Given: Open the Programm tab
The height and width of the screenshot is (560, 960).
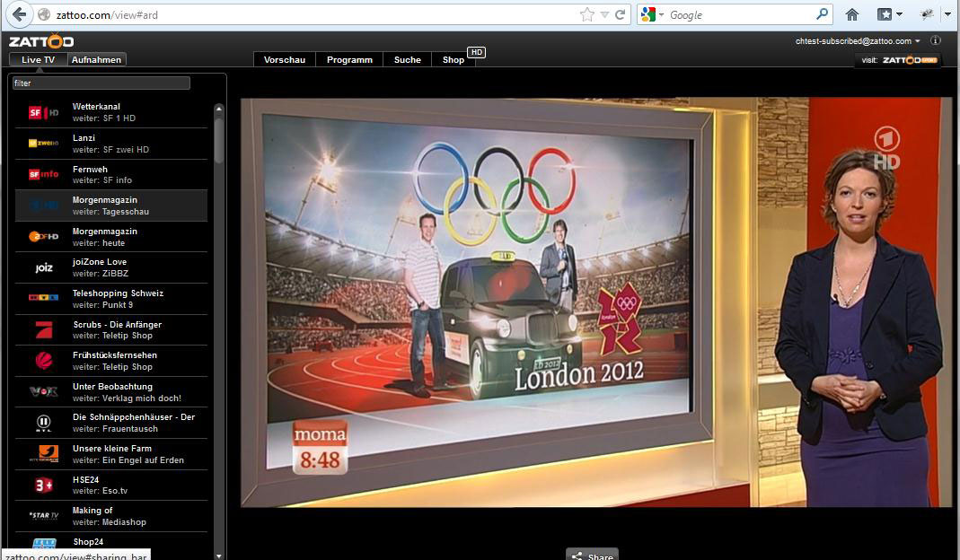Looking at the screenshot, I should 349,59.
